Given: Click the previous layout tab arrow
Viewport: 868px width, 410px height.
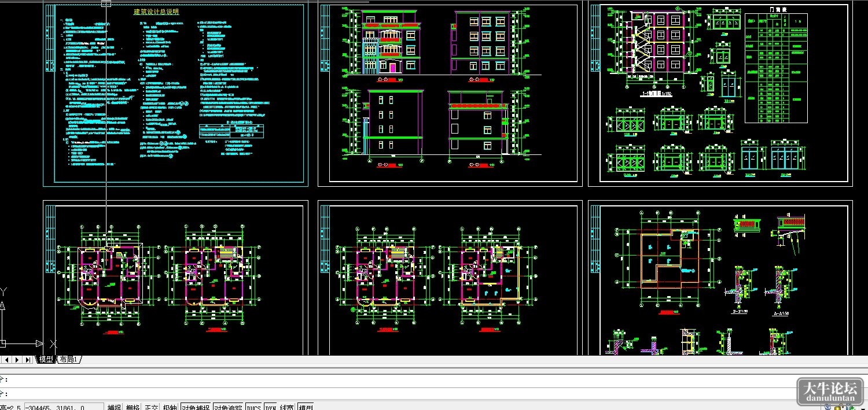Looking at the screenshot, I should click(x=6, y=360).
